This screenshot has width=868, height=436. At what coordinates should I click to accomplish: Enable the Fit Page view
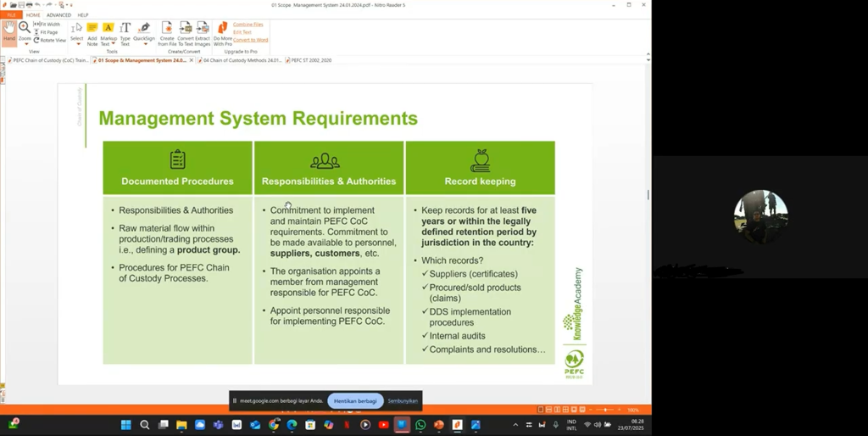point(48,32)
